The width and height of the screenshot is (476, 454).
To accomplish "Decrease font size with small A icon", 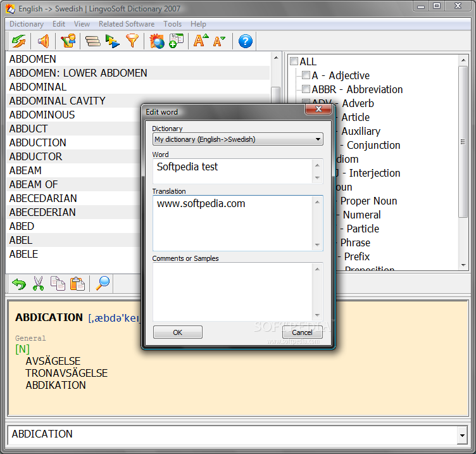I will point(219,41).
